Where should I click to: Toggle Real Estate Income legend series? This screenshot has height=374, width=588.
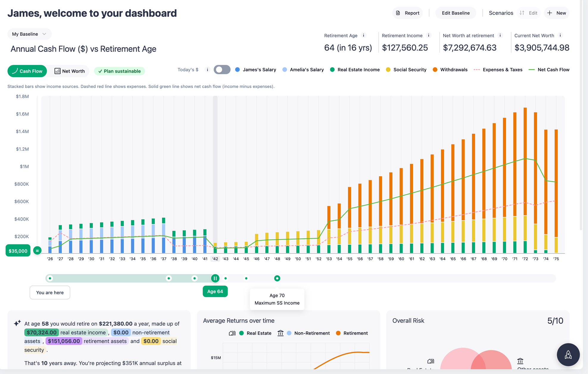(x=355, y=70)
